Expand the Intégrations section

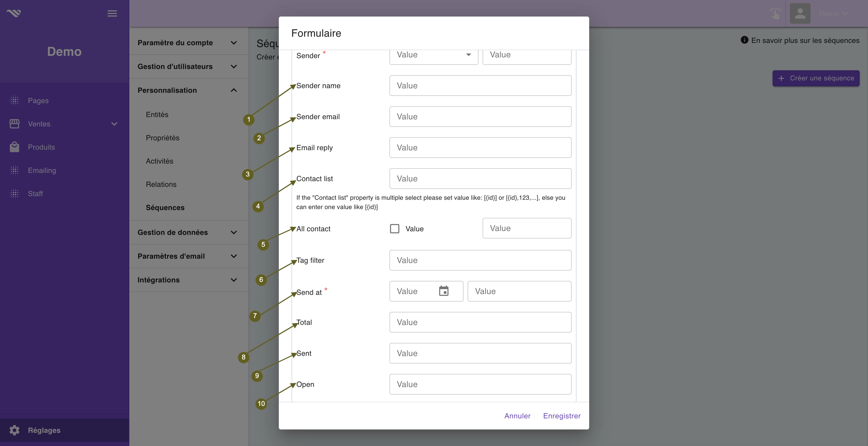(189, 280)
